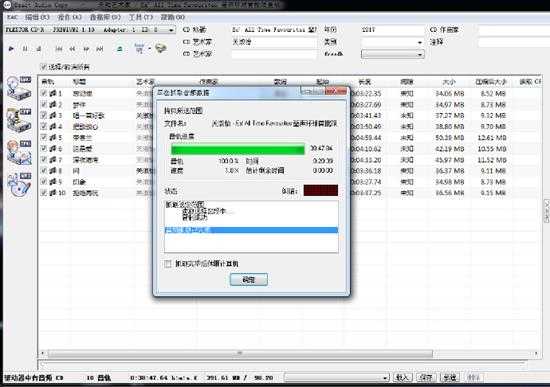Eject the CD from the drive
Image resolution: width=550 pixels, height=387 pixels.
pos(119,49)
